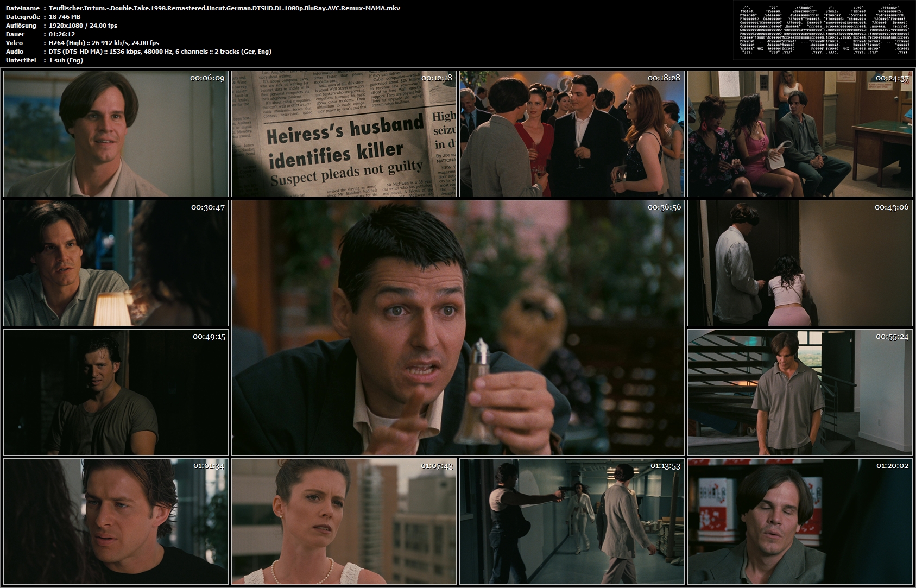Viewport: 916px width, 588px height.
Task: Select the woman with pearls thumbnail at 01:07:43
Action: (344, 521)
